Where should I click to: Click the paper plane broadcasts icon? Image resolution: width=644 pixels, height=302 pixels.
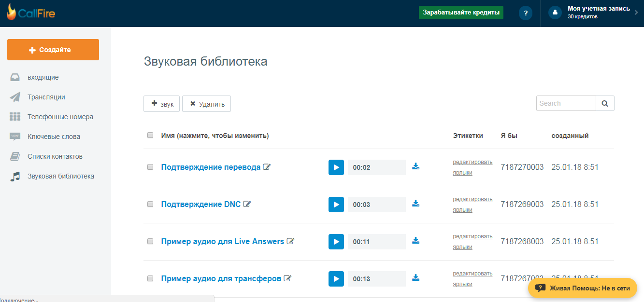pos(15,97)
